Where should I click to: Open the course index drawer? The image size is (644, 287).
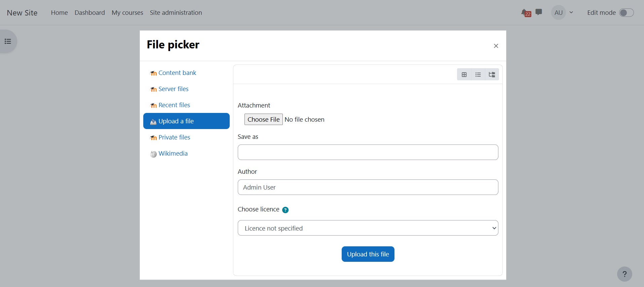(8, 41)
